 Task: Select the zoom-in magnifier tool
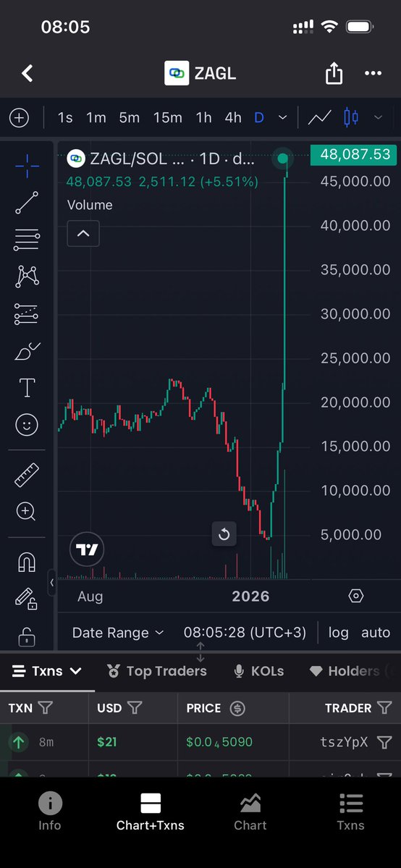pyautogui.click(x=27, y=512)
